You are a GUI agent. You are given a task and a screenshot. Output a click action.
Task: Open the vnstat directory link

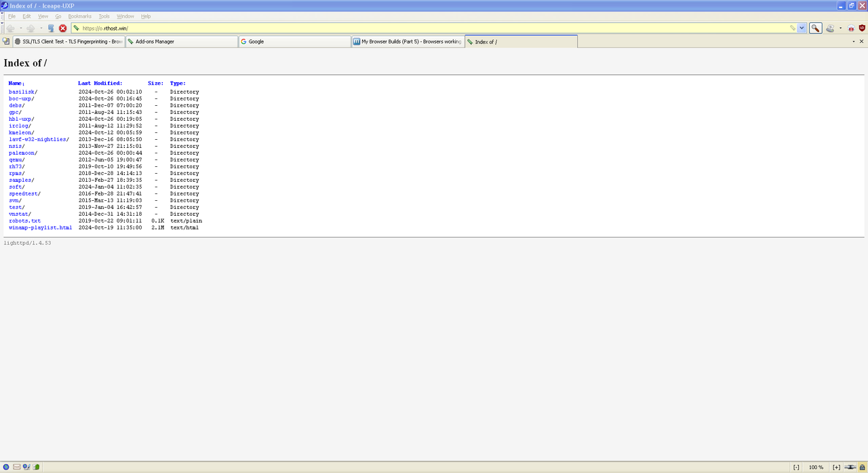click(18, 214)
